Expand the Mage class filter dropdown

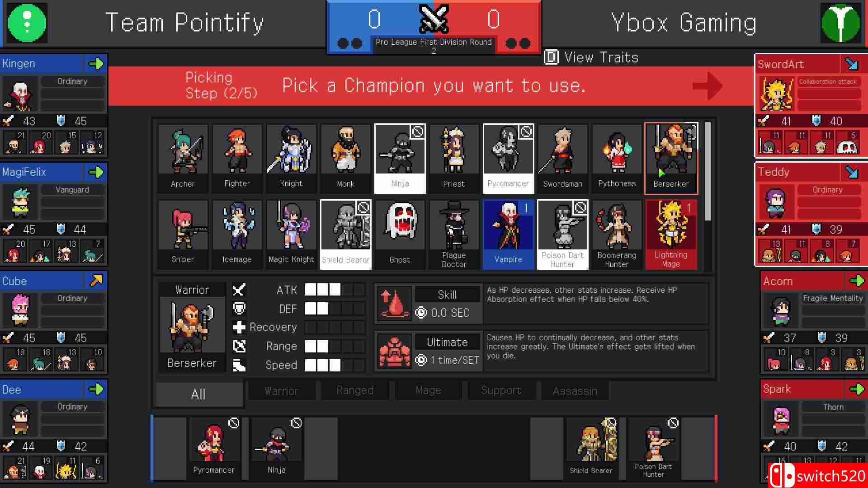[428, 391]
